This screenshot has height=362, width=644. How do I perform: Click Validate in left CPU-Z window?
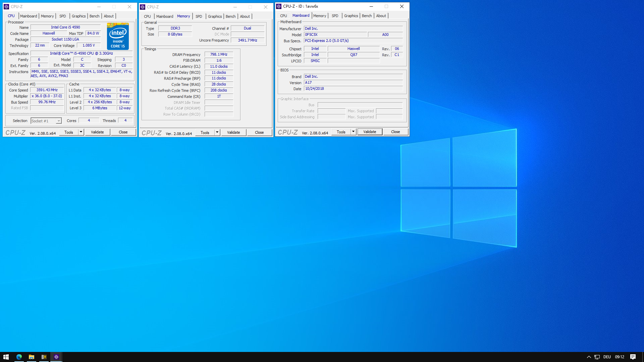(x=97, y=132)
